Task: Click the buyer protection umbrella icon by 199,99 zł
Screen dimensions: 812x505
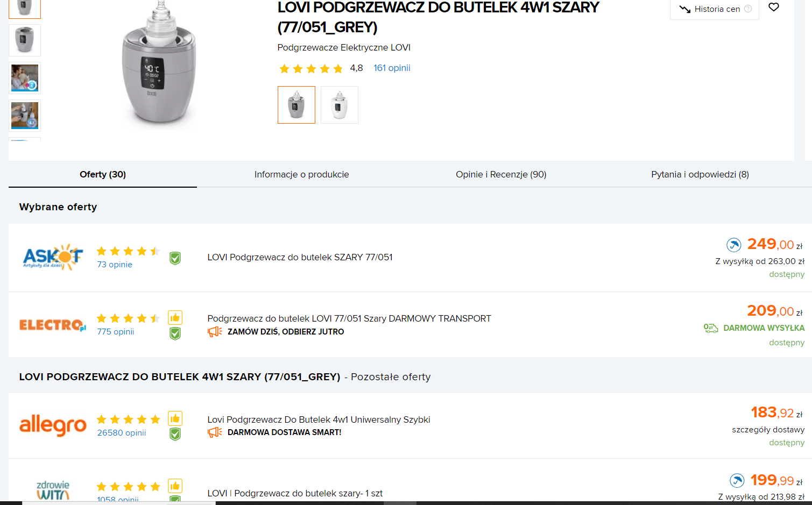Action: coord(737,480)
